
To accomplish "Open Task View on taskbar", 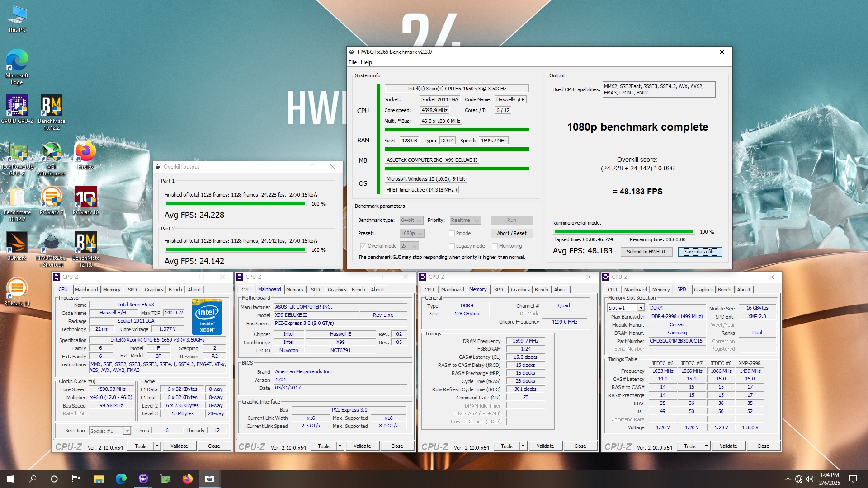I will (x=76, y=479).
